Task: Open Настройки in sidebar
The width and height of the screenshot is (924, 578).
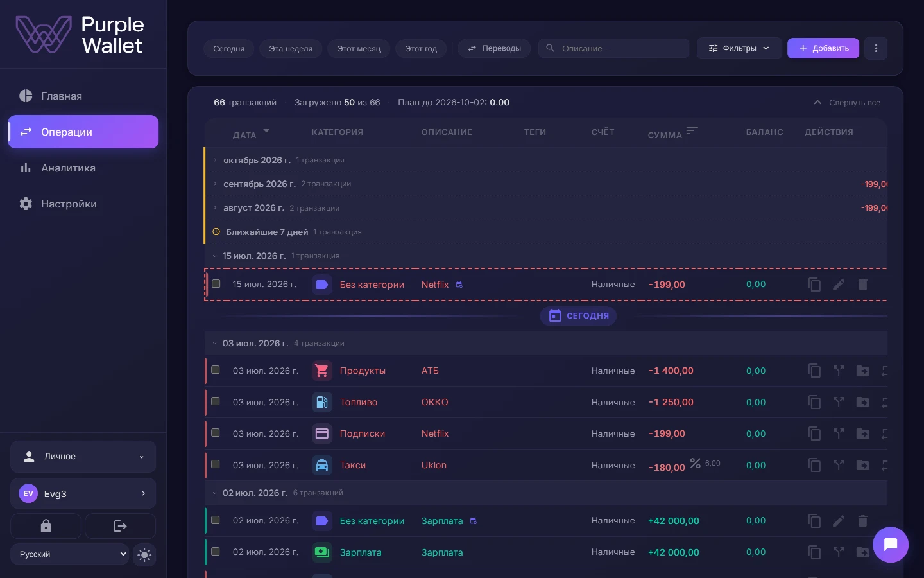Action: [x=83, y=204]
